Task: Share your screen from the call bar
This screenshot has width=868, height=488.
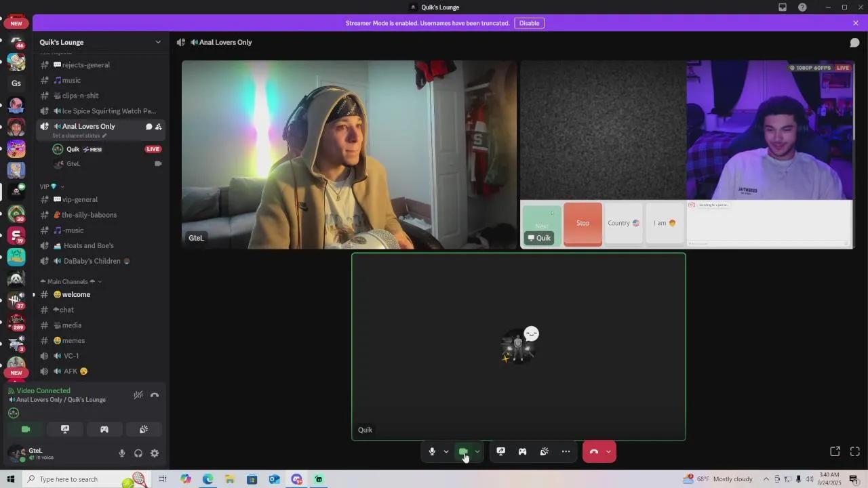Action: [500, 451]
